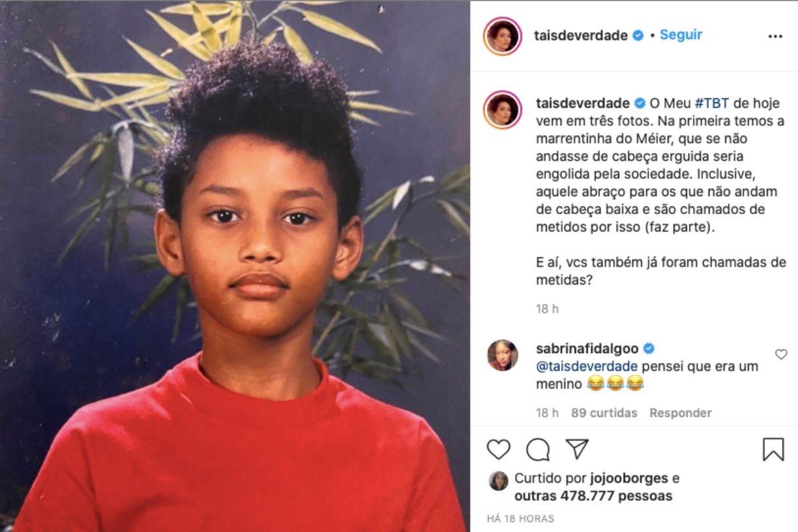The width and height of the screenshot is (798, 532).
Task: Open the three-dot options menu
Action: point(775,37)
